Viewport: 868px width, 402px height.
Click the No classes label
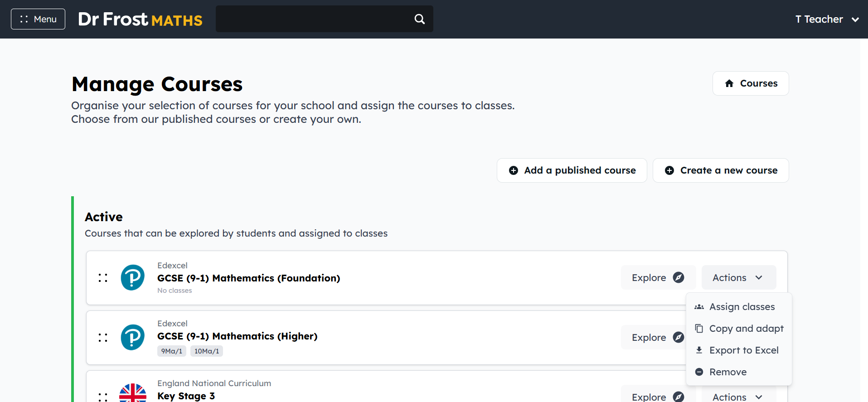click(x=175, y=291)
